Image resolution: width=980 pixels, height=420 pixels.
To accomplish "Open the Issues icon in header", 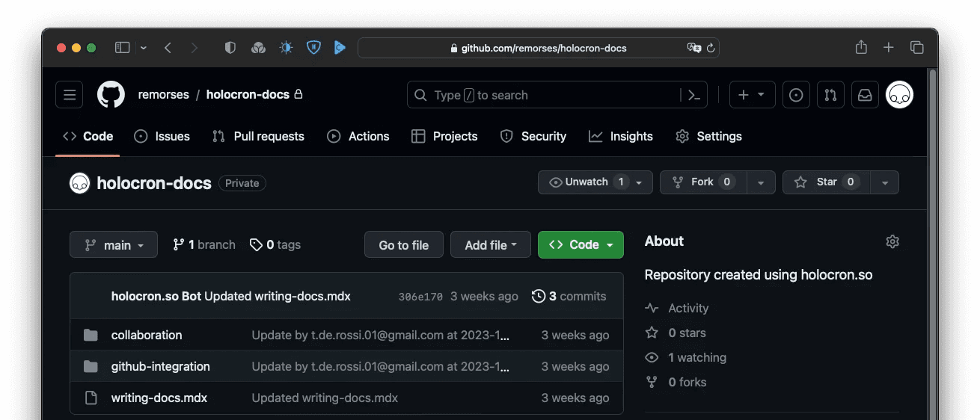I will pos(796,95).
